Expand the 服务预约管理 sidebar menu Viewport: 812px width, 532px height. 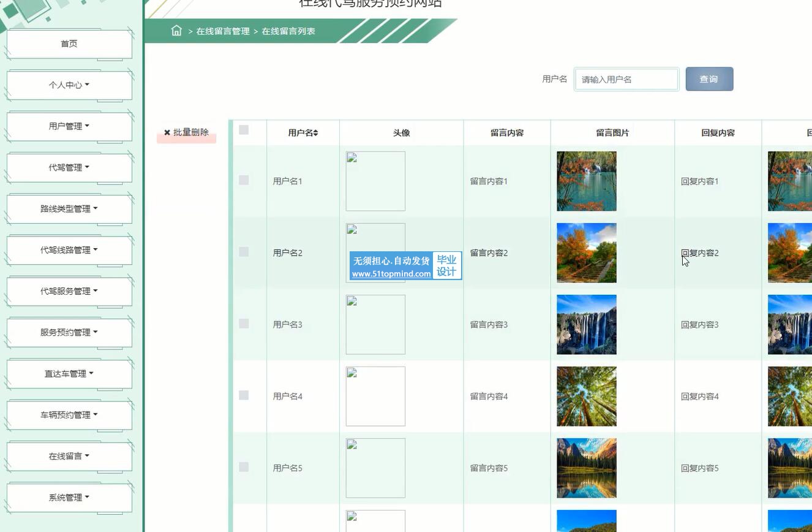pyautogui.click(x=69, y=332)
